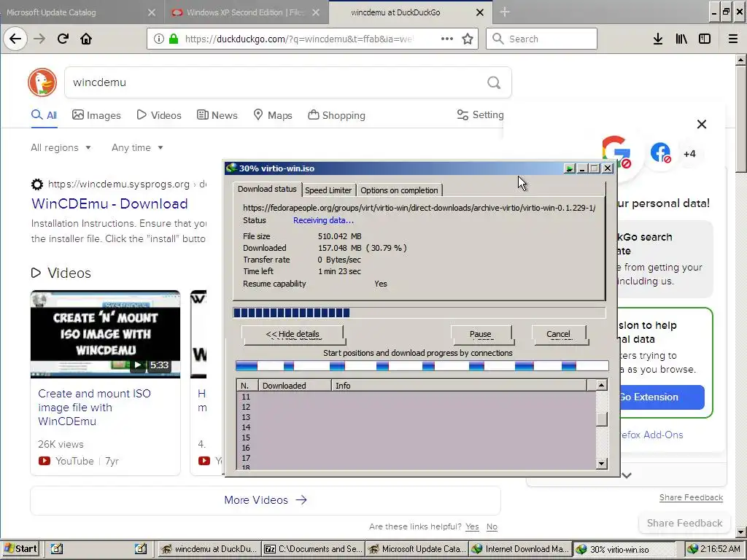
Task: Click the Facebook tracker blocked icon
Action: pyautogui.click(x=661, y=153)
